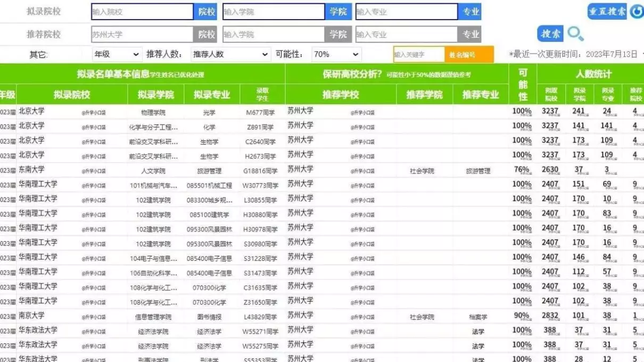Image resolution: width=644 pixels, height=362 pixels.
Task: Click the 物理学院 cell
Action: [153, 113]
